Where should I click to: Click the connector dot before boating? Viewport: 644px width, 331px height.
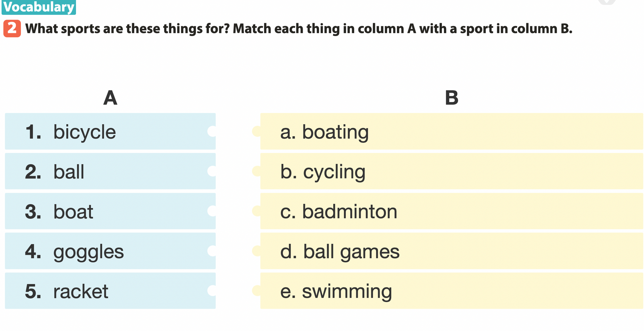pyautogui.click(x=257, y=131)
